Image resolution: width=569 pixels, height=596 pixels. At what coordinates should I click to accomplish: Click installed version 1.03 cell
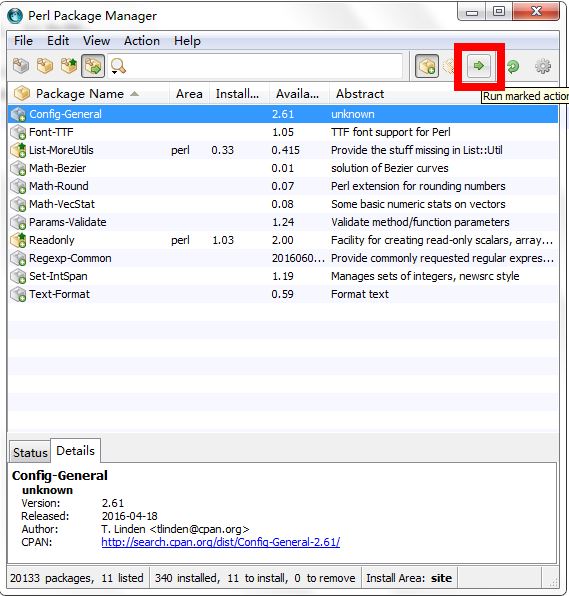(223, 240)
